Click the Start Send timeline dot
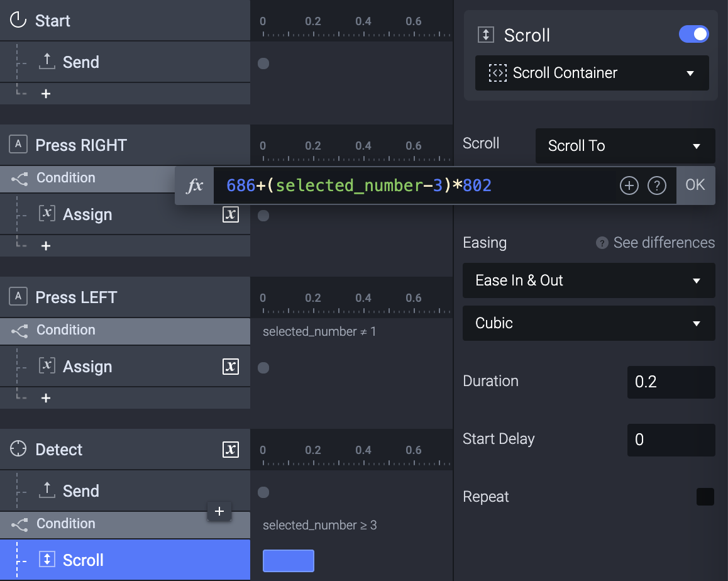This screenshot has height=581, width=728. [263, 64]
